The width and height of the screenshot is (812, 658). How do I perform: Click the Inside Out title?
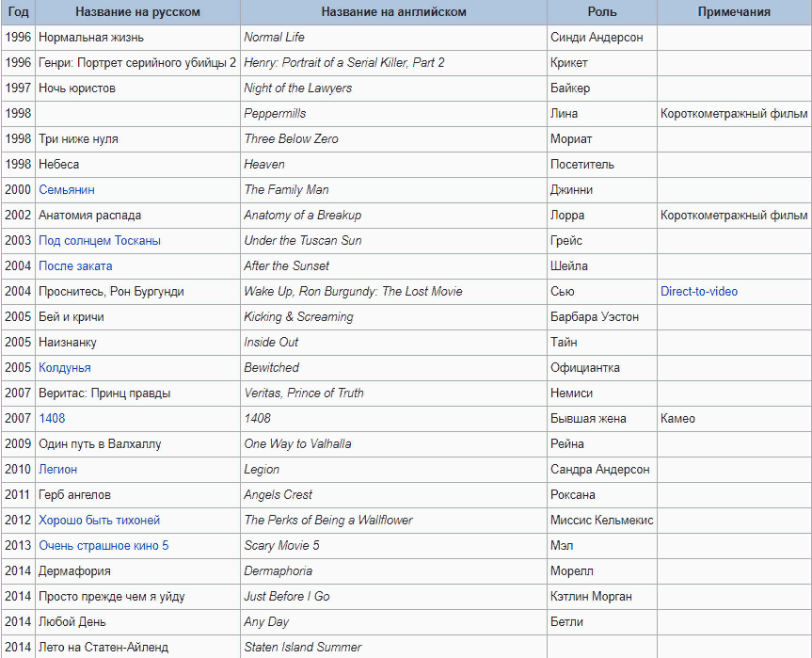coord(271,342)
